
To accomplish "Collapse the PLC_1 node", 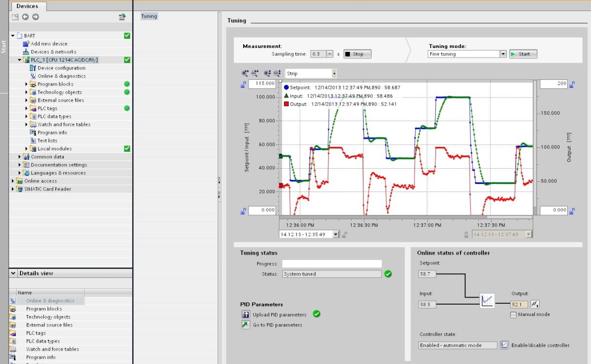I will [x=20, y=60].
